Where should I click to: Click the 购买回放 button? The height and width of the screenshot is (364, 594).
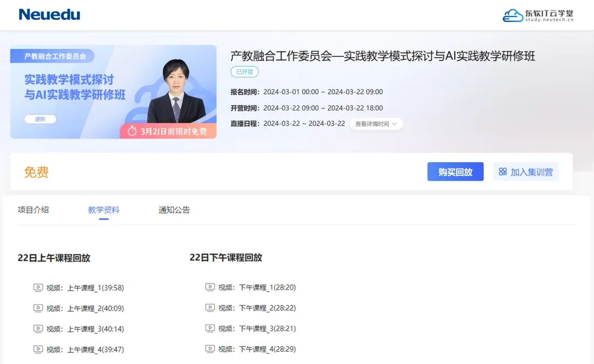click(x=455, y=172)
